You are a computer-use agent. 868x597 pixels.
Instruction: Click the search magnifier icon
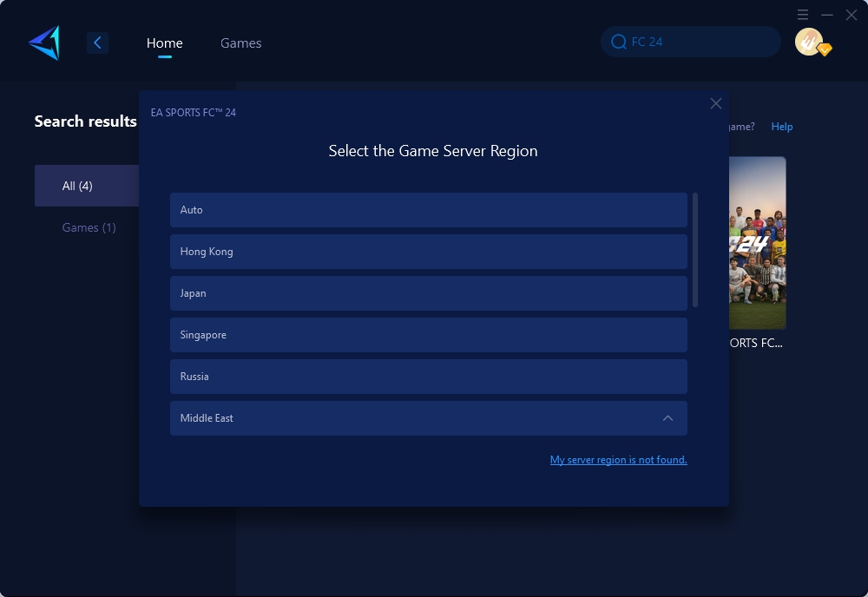618,42
